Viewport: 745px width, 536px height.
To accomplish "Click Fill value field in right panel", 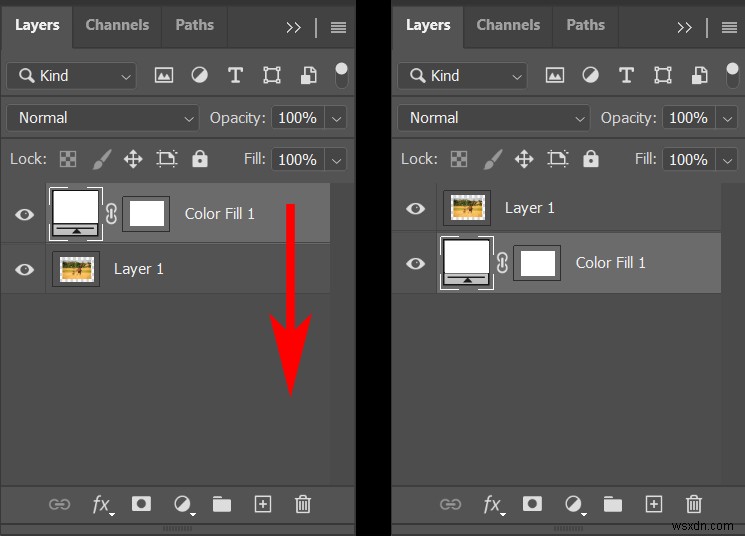I will click(689, 160).
